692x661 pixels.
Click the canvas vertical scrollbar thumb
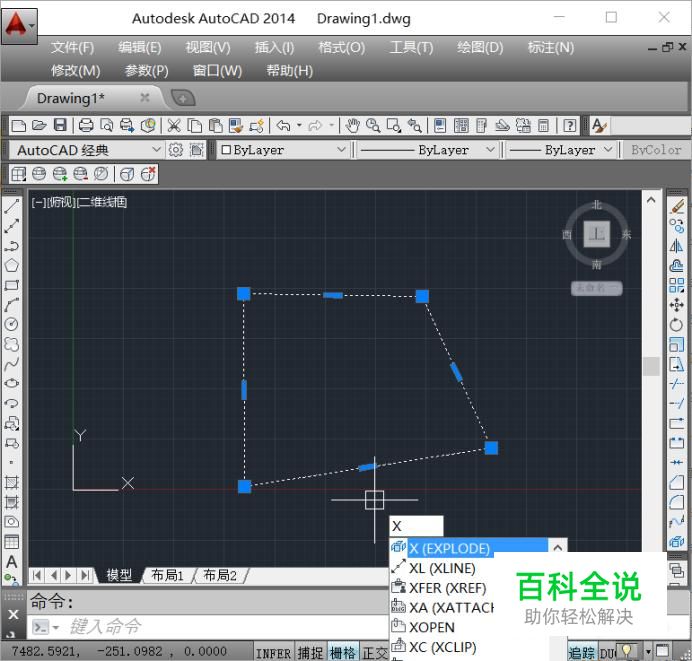coord(651,366)
